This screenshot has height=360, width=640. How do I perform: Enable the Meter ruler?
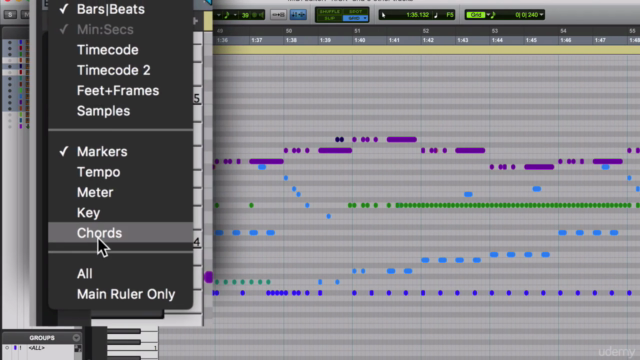120,192
